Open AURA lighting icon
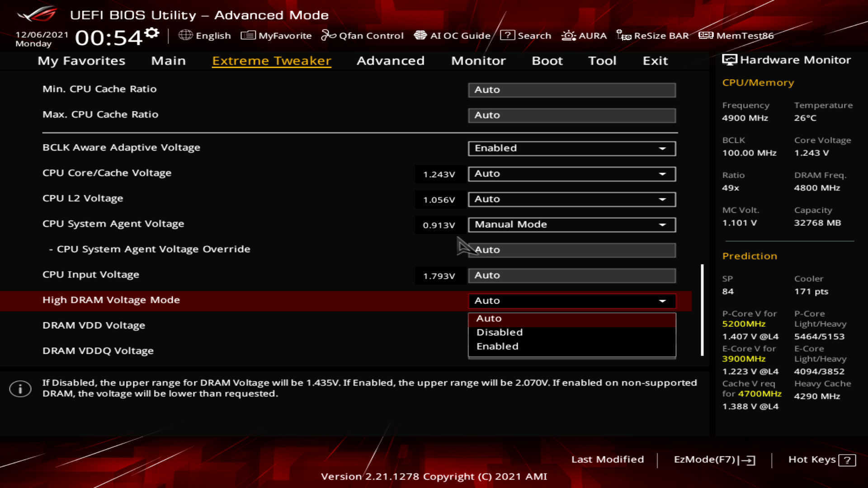The width and height of the screenshot is (868, 488). (568, 35)
